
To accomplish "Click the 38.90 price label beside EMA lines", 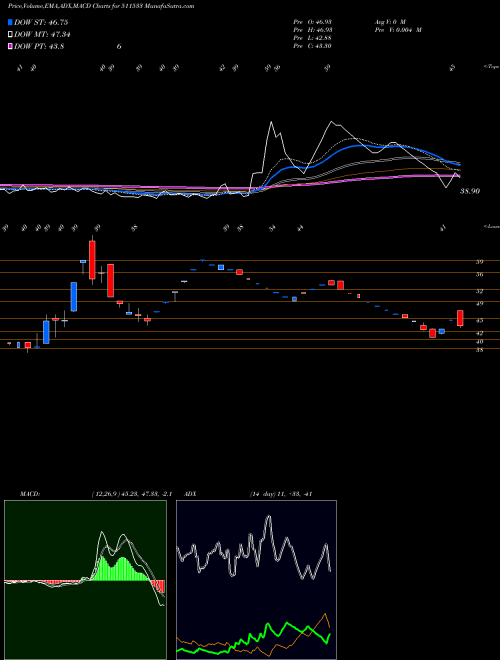I will 470,191.
